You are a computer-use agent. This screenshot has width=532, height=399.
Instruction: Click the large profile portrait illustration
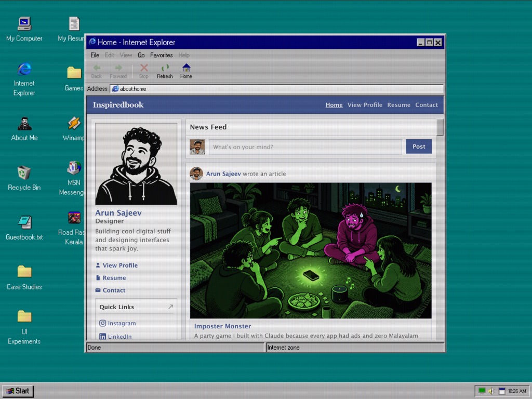(136, 164)
